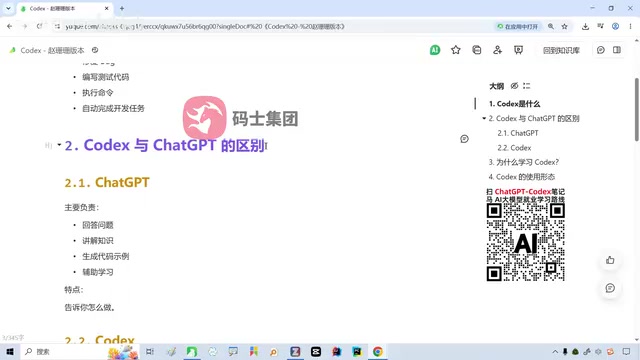Viewport: 640px width, 360px height.
Task: Open Chrome from the taskbar
Action: (x=378, y=351)
